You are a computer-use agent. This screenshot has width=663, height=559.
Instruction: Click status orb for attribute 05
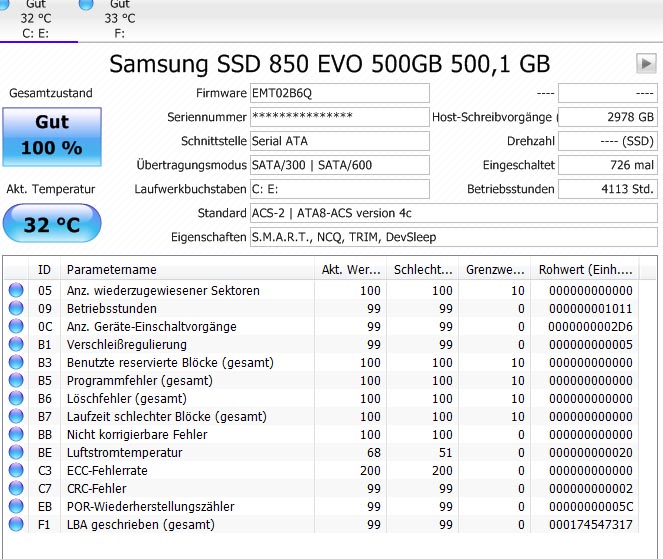tap(16, 290)
